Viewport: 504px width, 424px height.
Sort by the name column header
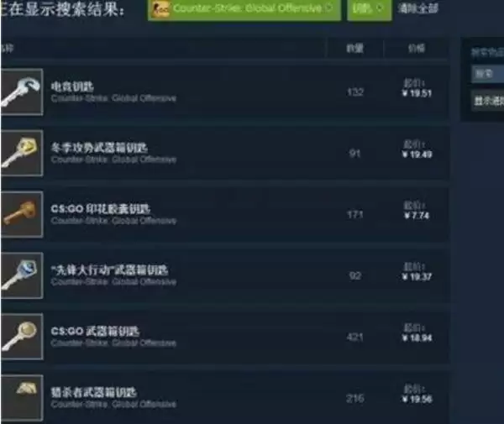click(7, 49)
